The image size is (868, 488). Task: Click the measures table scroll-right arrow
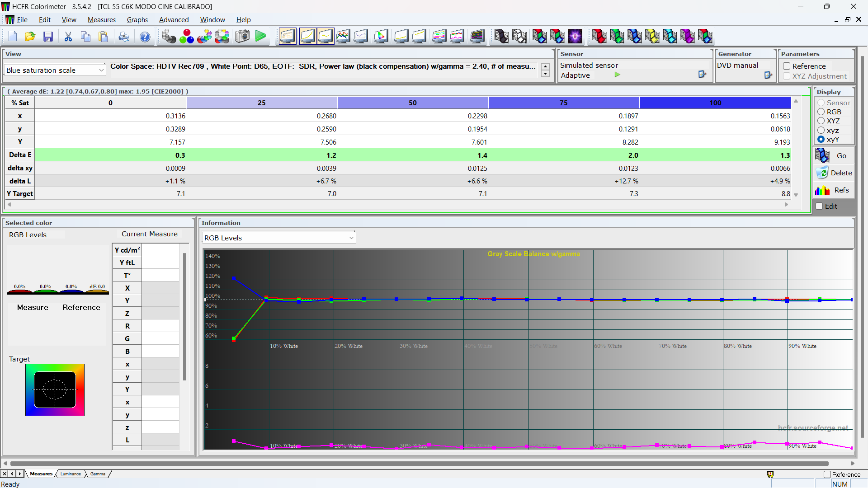786,205
